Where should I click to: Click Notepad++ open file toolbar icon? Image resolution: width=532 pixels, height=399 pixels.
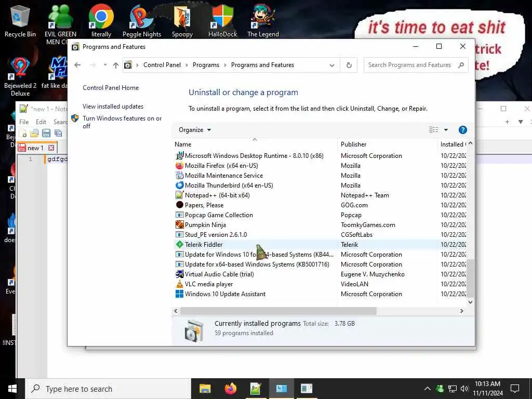[x=34, y=133]
